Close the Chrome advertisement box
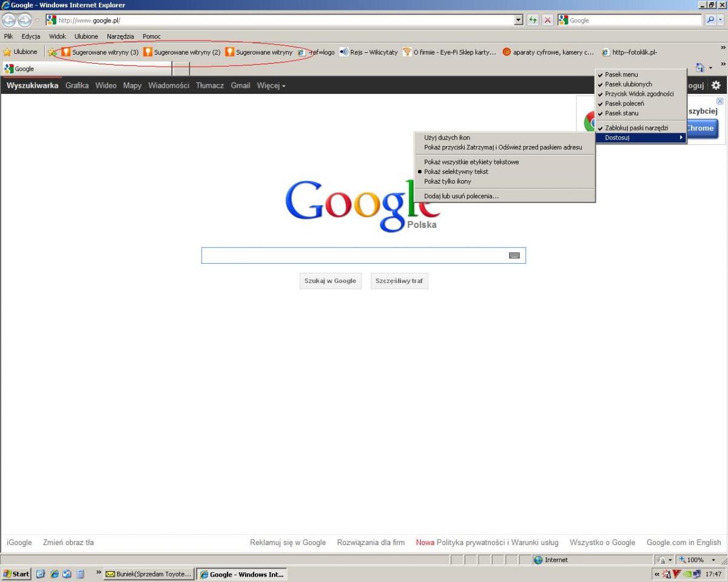Viewport: 728px width, 582px height. point(720,101)
